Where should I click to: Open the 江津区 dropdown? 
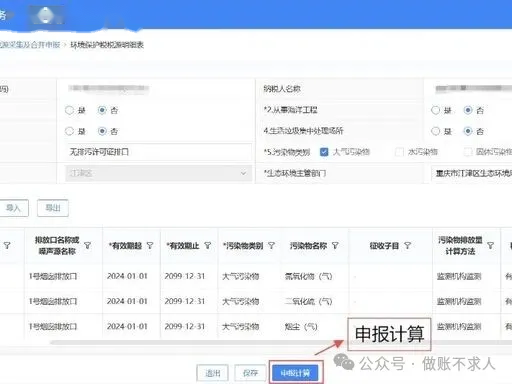pyautogui.click(x=158, y=173)
